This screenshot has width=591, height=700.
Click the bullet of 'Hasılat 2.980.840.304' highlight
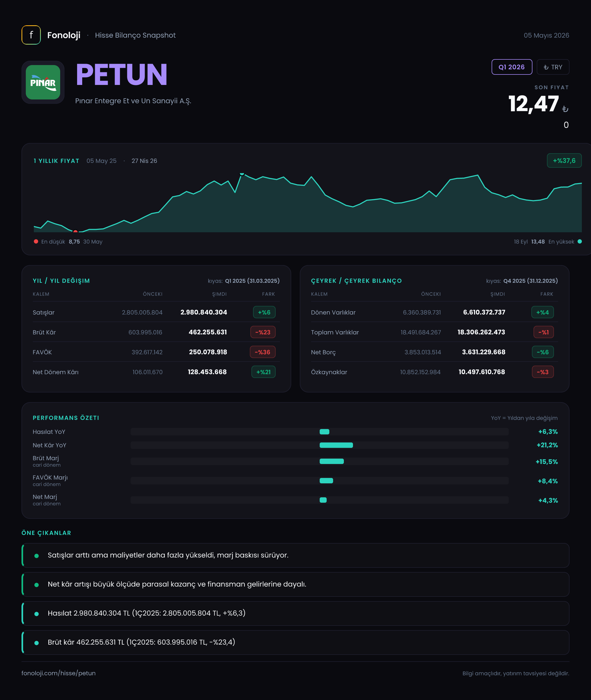point(37,613)
